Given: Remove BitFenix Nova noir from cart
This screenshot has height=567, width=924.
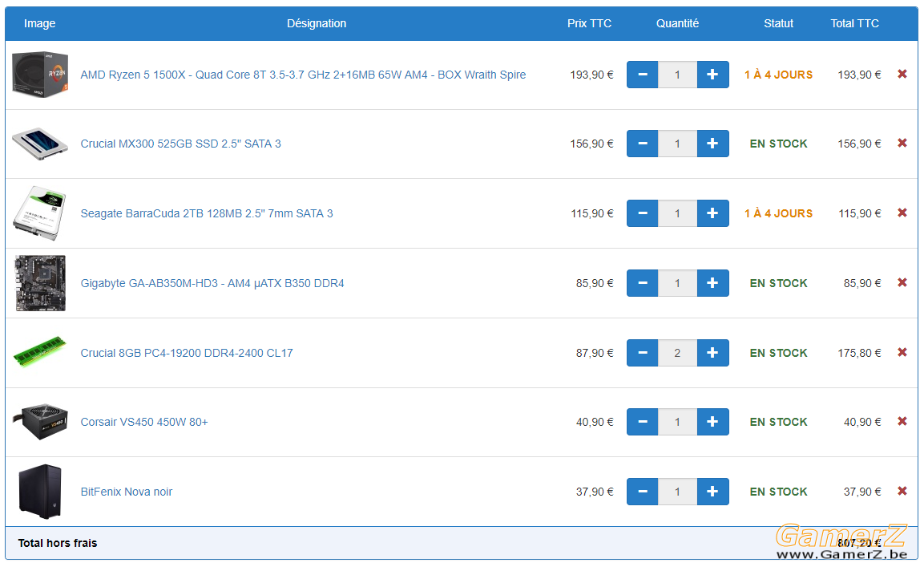Looking at the screenshot, I should (x=902, y=491).
